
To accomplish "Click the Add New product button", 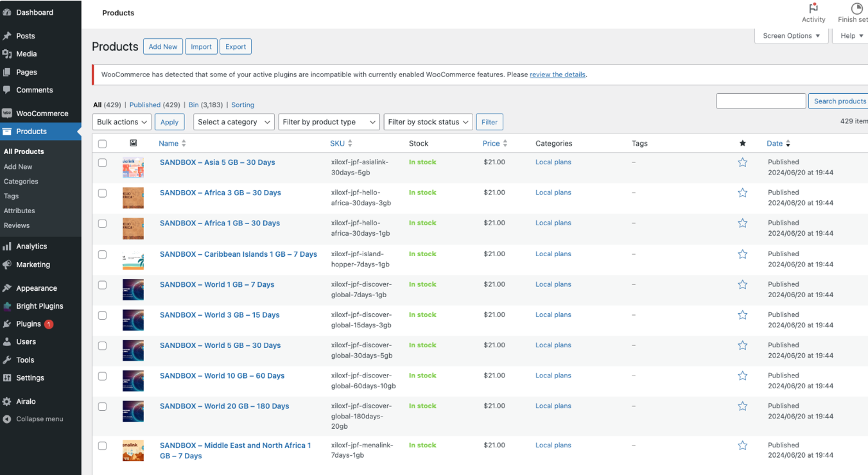I will [163, 47].
